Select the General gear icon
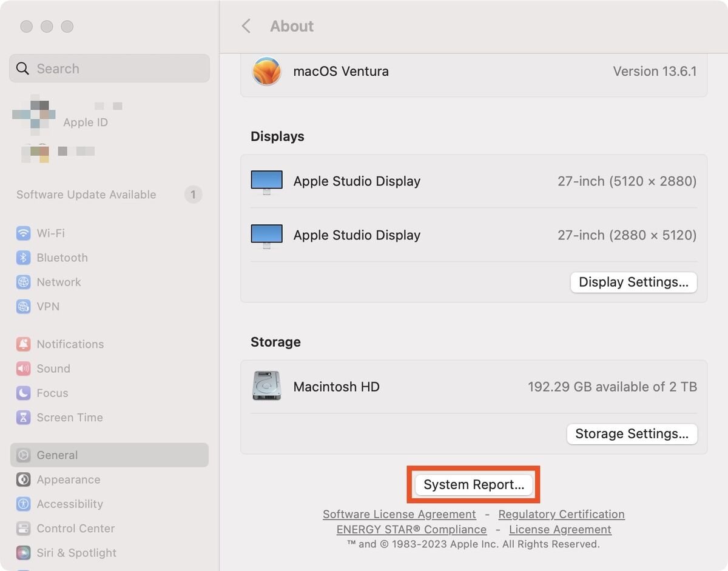Image resolution: width=728 pixels, height=571 pixels. [23, 455]
